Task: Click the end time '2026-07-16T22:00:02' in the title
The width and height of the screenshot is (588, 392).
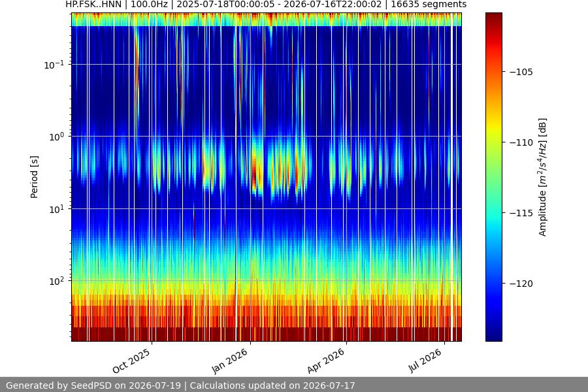Action: click(333, 5)
